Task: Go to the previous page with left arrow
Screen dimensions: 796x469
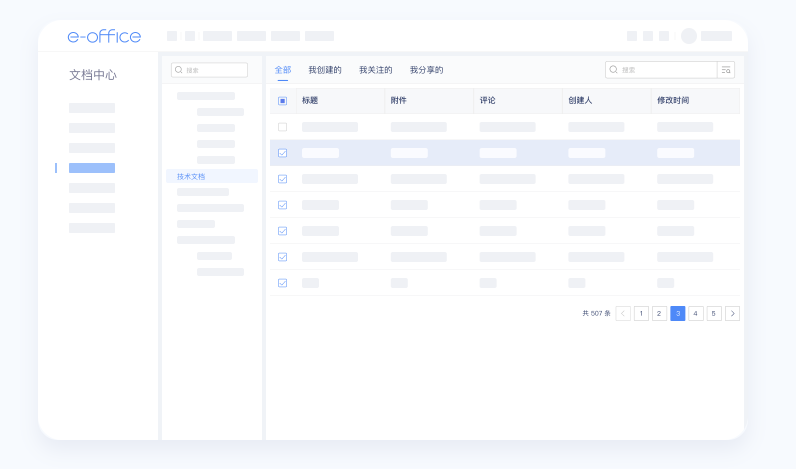Action: pos(623,313)
